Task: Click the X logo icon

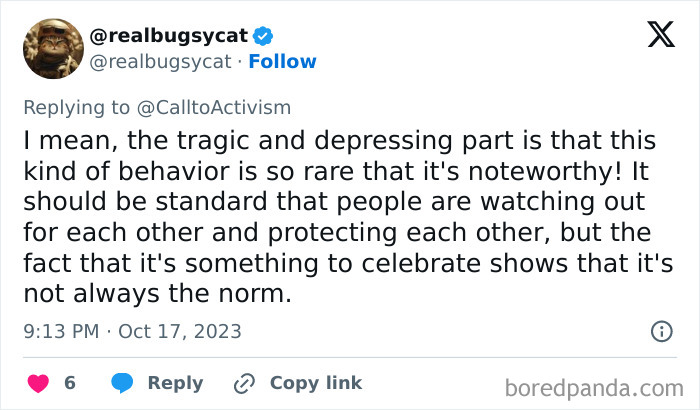Action: point(660,37)
